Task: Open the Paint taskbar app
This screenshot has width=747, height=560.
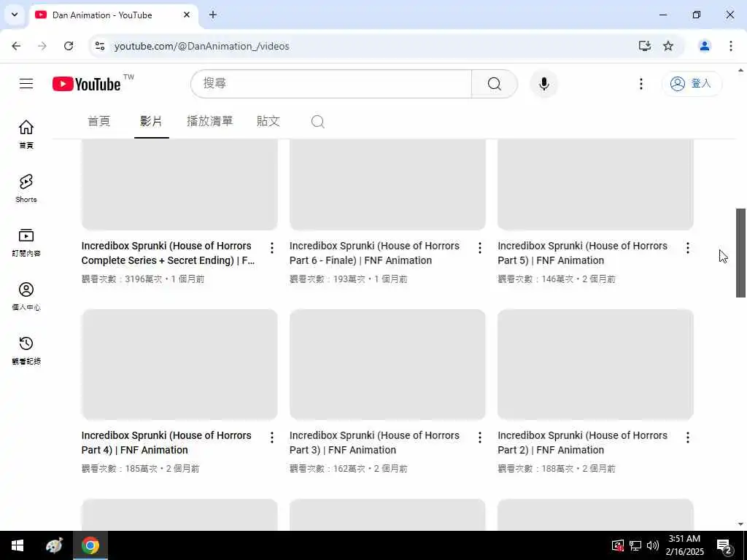Action: 54,545
